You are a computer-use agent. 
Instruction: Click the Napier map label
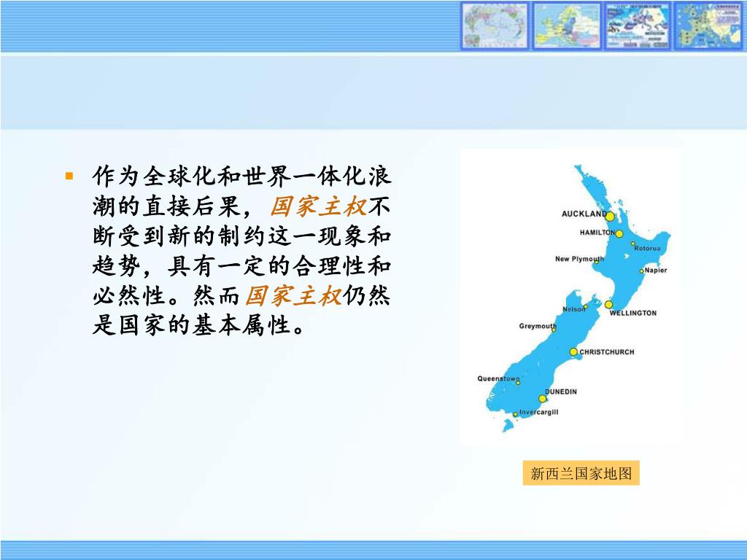[x=656, y=270]
